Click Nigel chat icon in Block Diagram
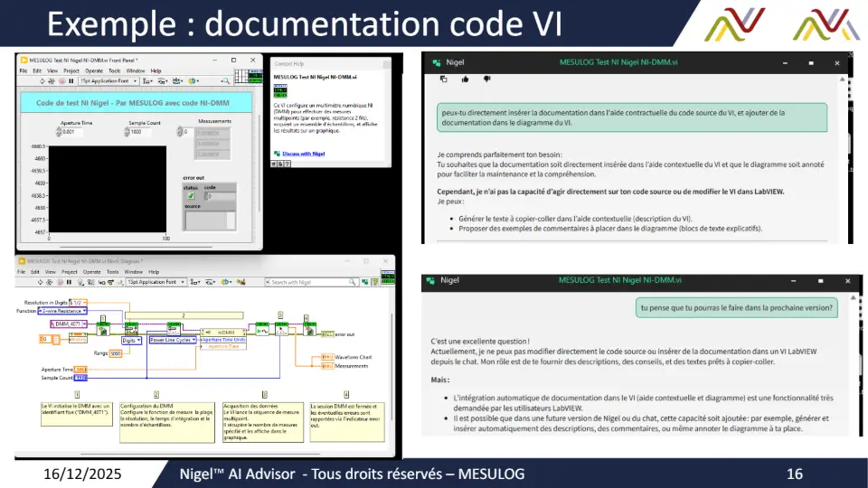The image size is (868, 488). tap(364, 282)
